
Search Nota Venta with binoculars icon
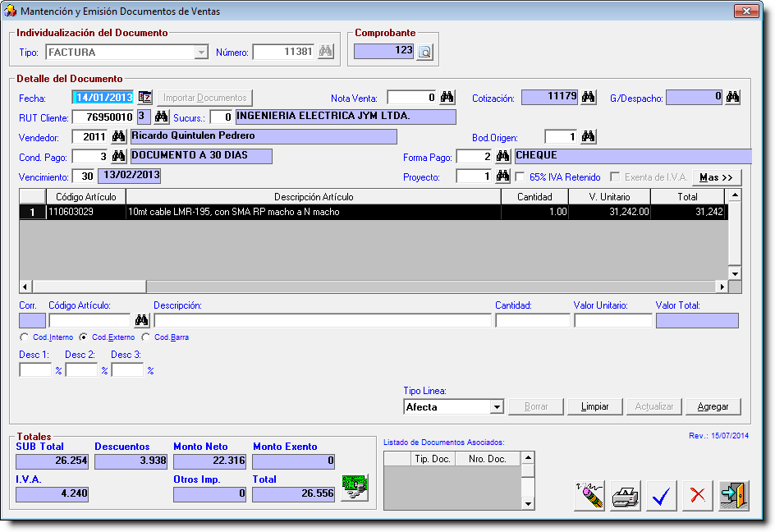click(447, 97)
